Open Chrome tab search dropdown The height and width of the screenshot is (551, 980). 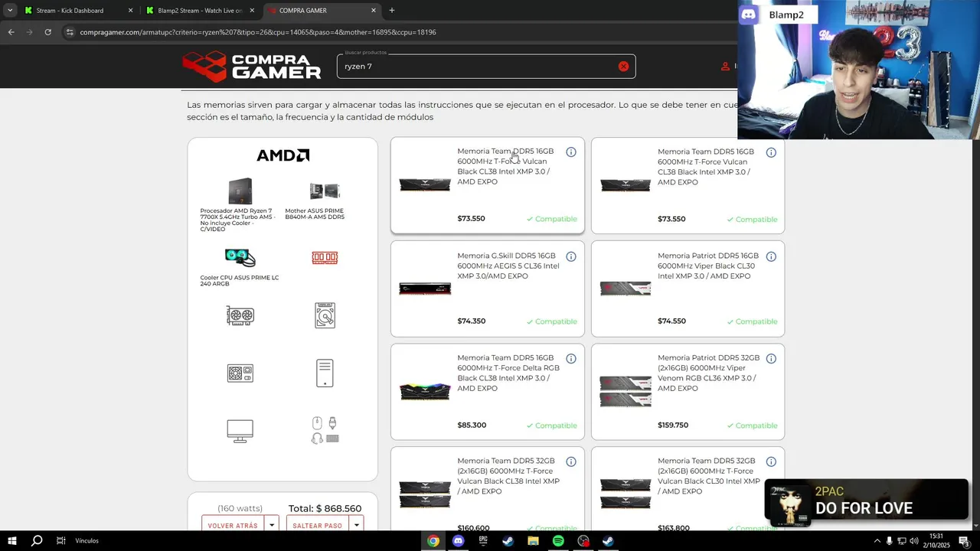[x=10, y=11]
